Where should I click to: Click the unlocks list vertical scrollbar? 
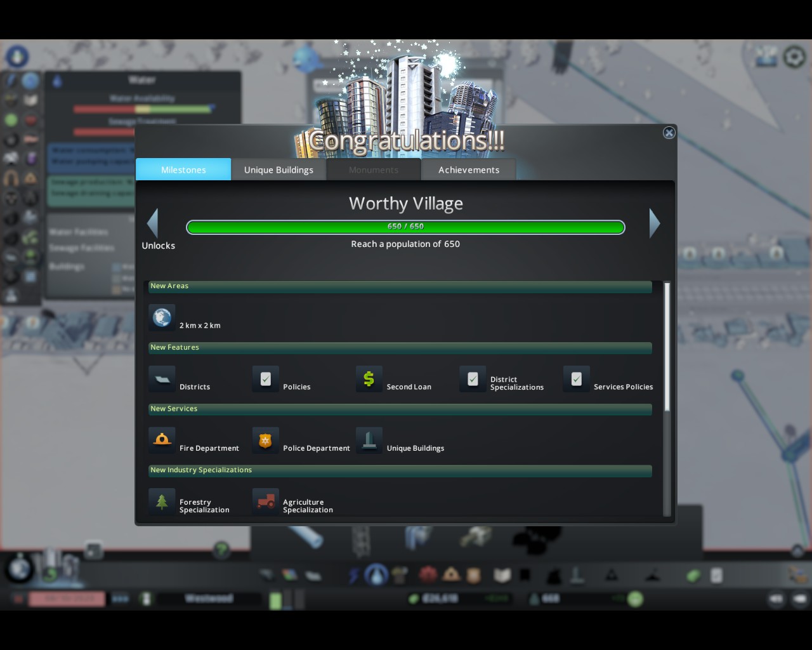(667, 347)
